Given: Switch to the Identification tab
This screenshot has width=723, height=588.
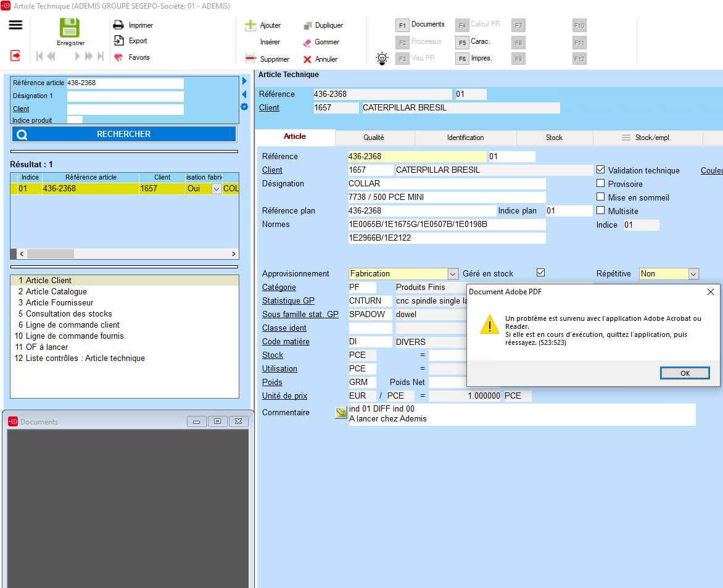Looking at the screenshot, I should pos(465,138).
